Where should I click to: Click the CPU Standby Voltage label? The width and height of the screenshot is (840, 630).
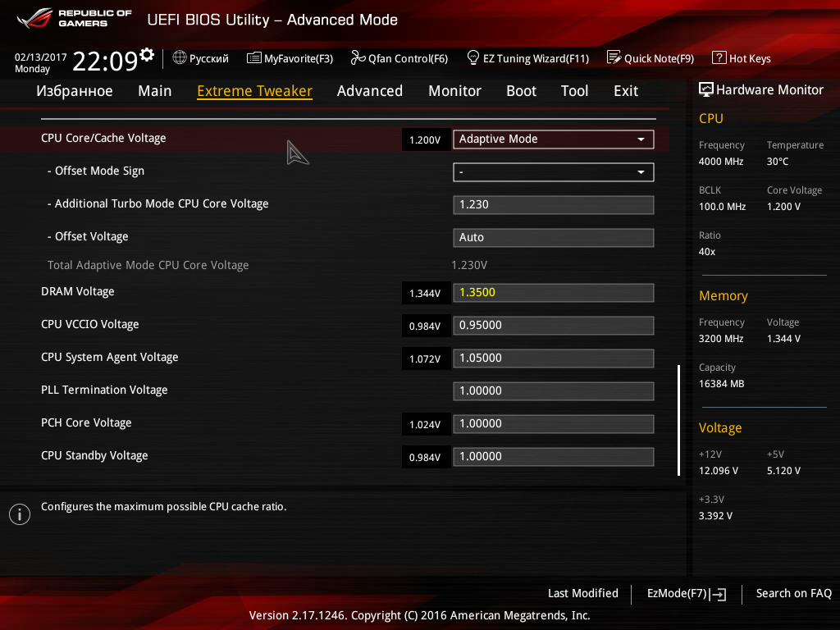(x=94, y=455)
